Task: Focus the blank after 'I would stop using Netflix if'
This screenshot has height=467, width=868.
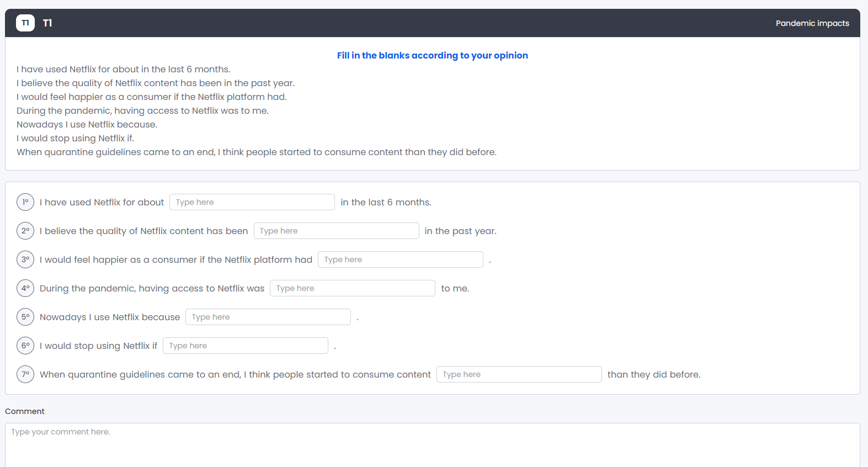Action: click(246, 346)
